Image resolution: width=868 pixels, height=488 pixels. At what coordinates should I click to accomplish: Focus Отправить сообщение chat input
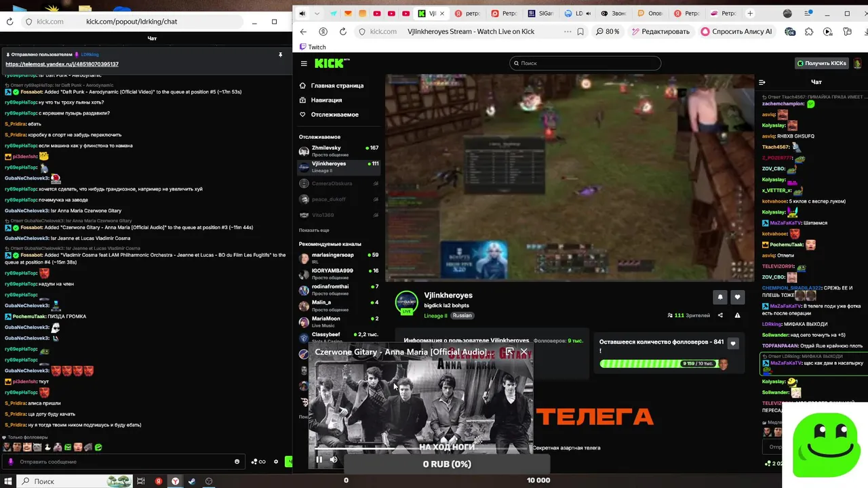point(125,462)
